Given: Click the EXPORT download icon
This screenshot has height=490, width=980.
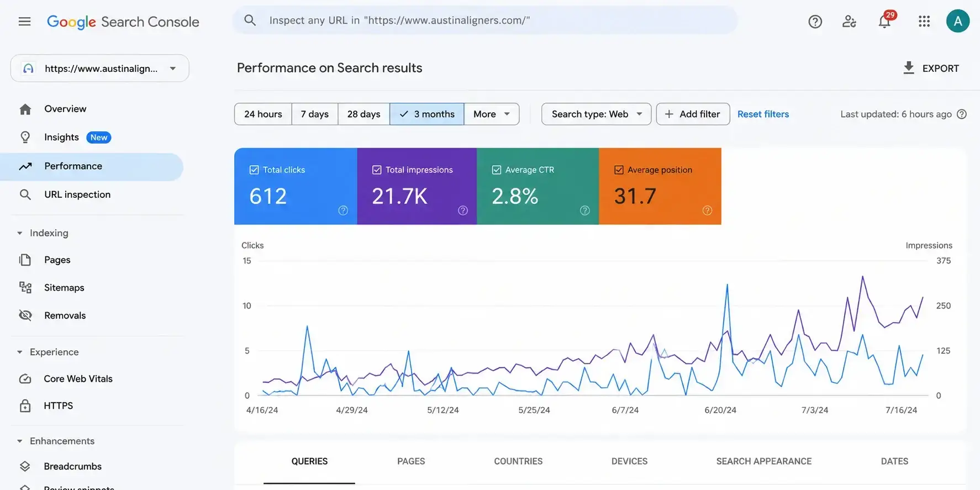Looking at the screenshot, I should point(909,68).
